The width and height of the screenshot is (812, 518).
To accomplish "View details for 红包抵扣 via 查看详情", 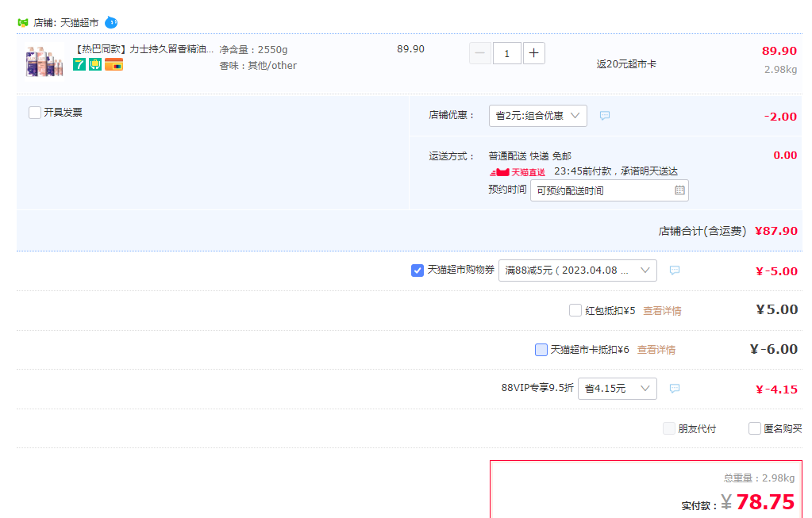I will click(662, 310).
